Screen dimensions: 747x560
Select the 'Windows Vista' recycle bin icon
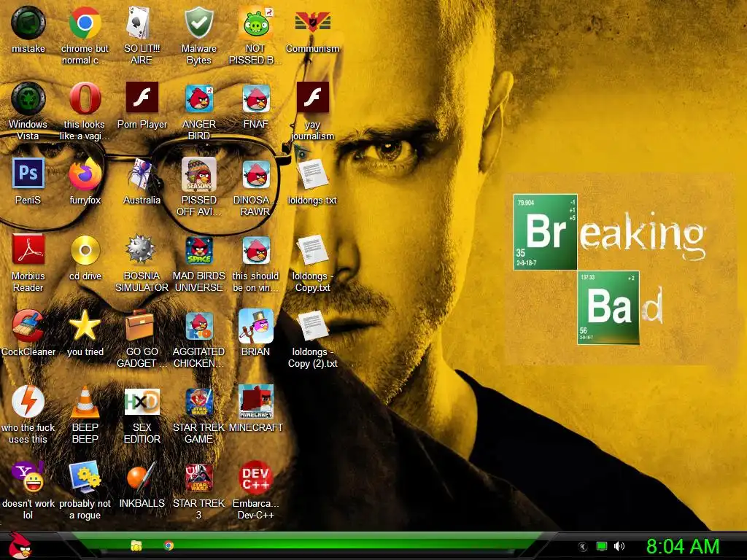coord(28,98)
